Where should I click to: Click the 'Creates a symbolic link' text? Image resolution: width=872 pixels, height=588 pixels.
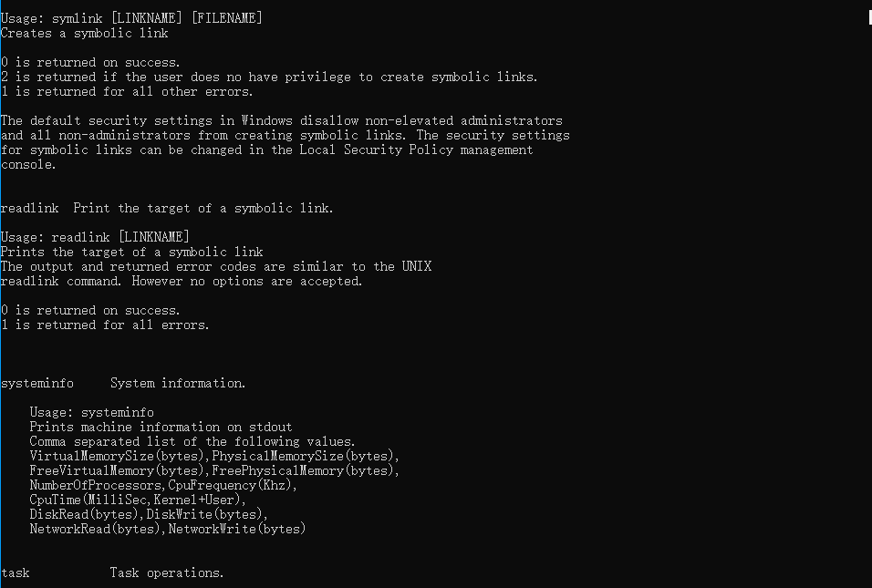coord(84,33)
